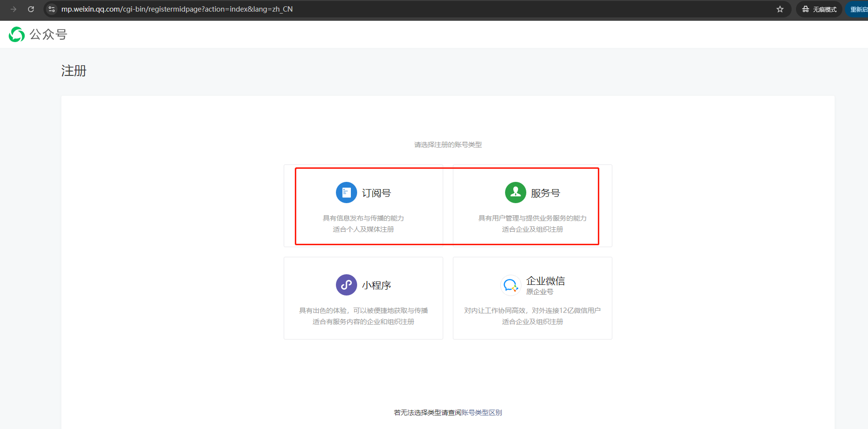Click the blue 订阅号 document icon
Viewport: 868px width, 429px height.
click(346, 192)
